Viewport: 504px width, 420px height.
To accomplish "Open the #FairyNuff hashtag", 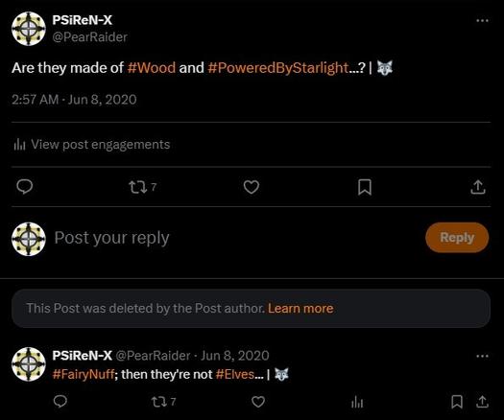I will [84, 374].
